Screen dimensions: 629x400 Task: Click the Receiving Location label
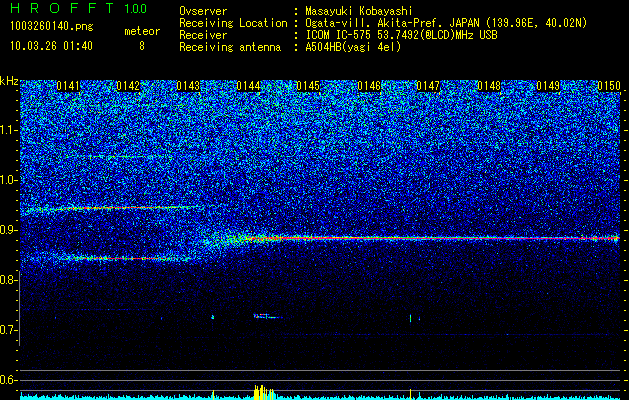click(x=233, y=23)
